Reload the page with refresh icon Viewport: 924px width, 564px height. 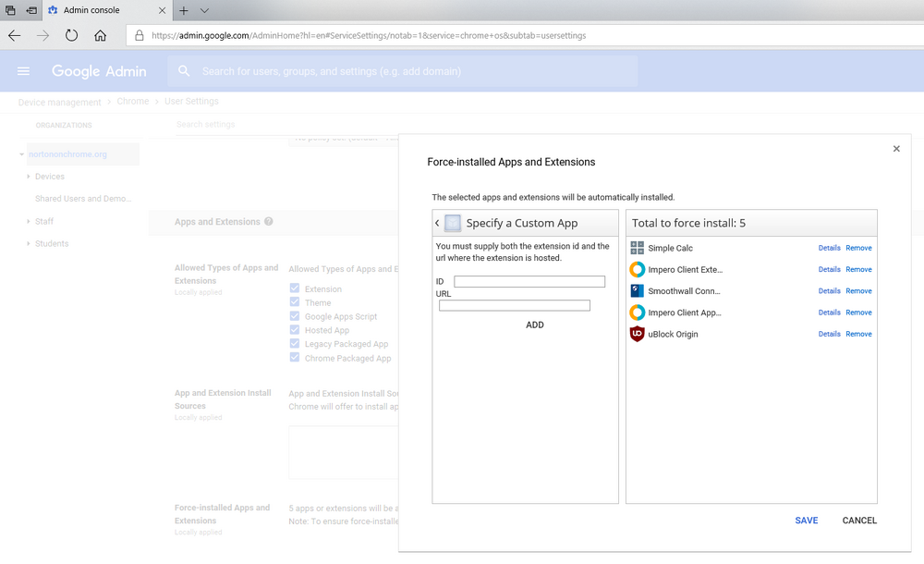(x=71, y=35)
